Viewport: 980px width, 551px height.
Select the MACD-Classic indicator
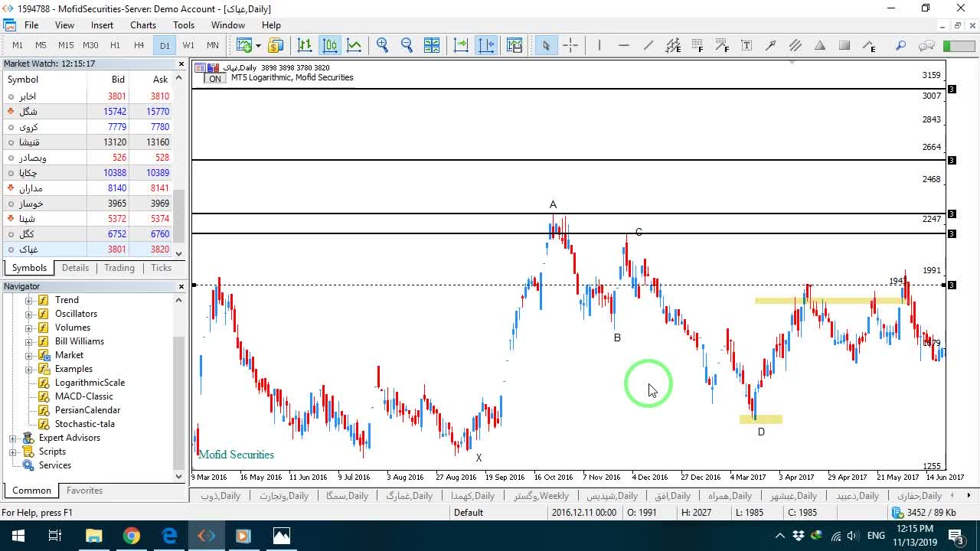pos(84,396)
